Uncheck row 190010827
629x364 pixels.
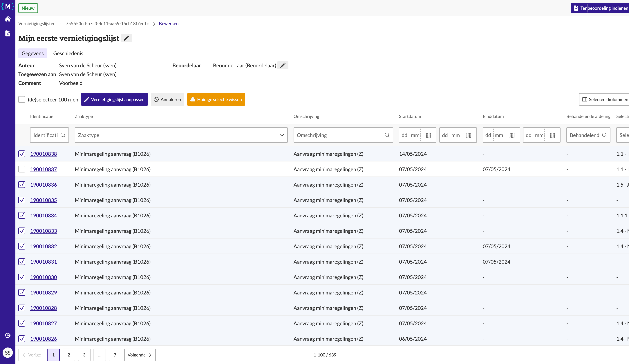coord(22,323)
